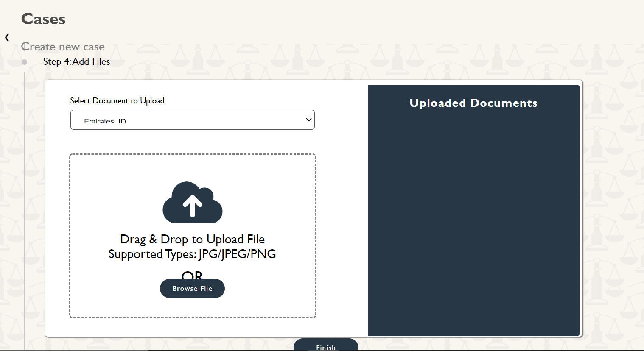Click the Browse File button
The height and width of the screenshot is (351, 644).
tap(192, 288)
